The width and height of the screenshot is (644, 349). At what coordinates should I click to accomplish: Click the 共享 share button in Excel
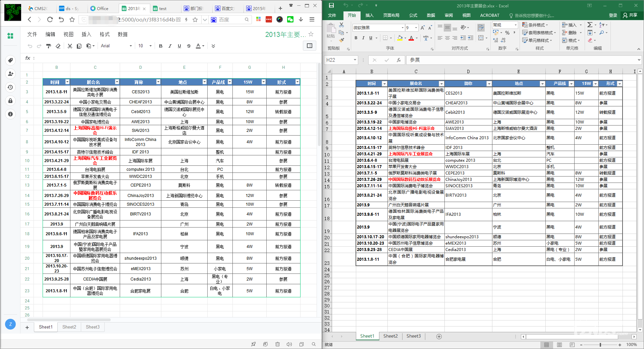tap(630, 15)
